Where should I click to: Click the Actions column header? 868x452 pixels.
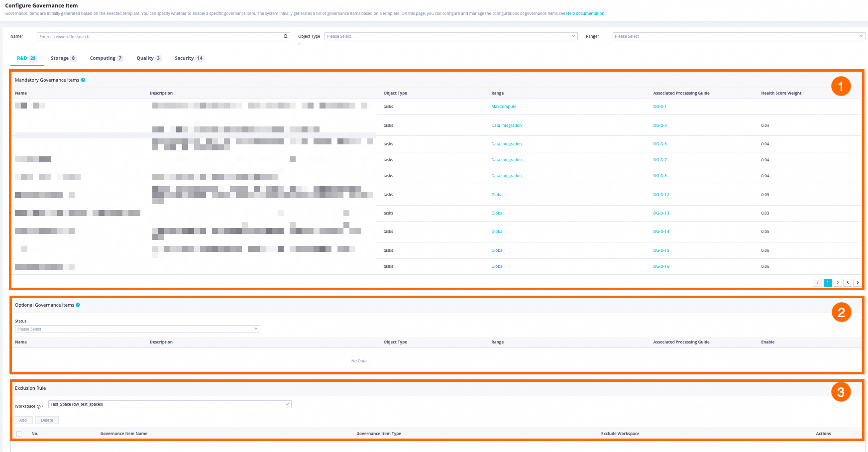823,434
